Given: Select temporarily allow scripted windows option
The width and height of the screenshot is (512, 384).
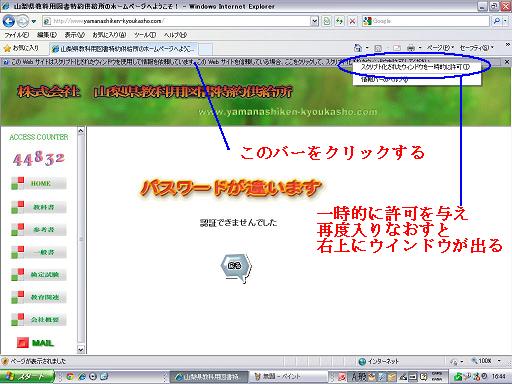Looking at the screenshot, I should tap(415, 67).
